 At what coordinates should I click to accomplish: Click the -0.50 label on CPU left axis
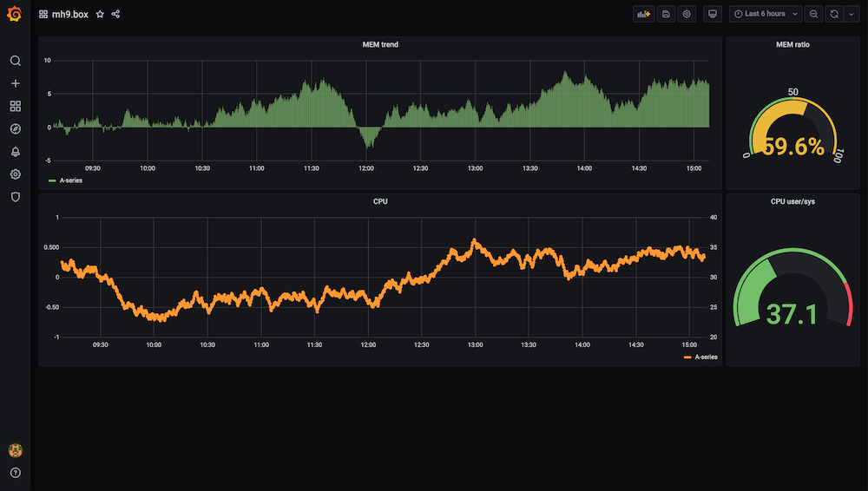click(52, 307)
